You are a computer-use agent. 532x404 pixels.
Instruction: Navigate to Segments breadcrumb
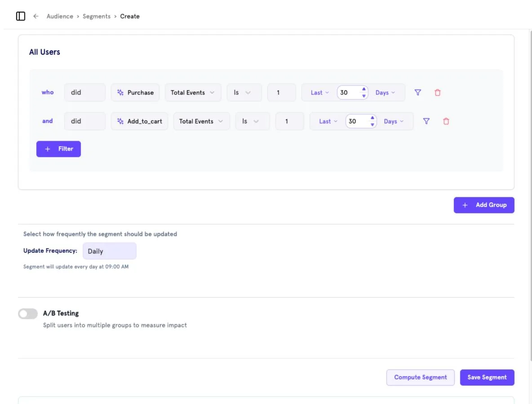pyautogui.click(x=96, y=16)
